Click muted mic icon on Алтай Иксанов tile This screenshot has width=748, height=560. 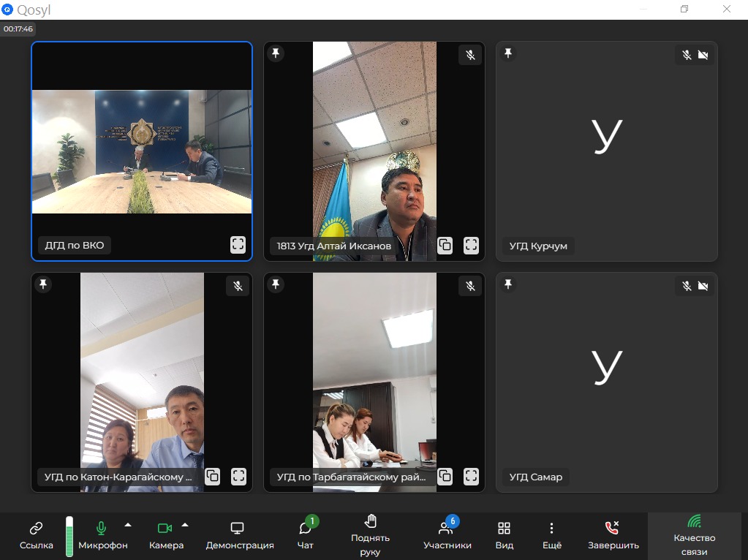coord(470,55)
